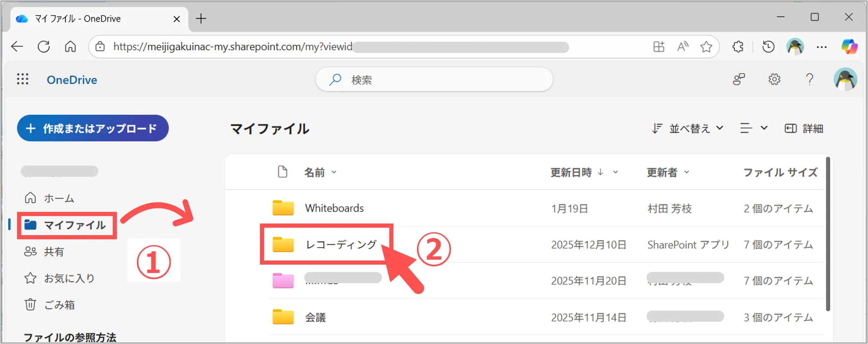Go to 共有 in the left navigation
The width and height of the screenshot is (868, 344).
tap(54, 252)
